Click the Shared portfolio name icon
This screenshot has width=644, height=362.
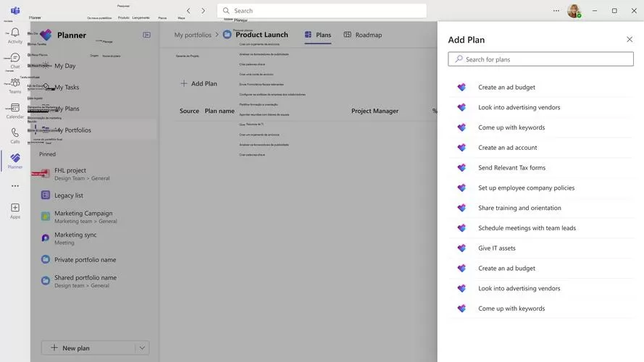pyautogui.click(x=46, y=281)
